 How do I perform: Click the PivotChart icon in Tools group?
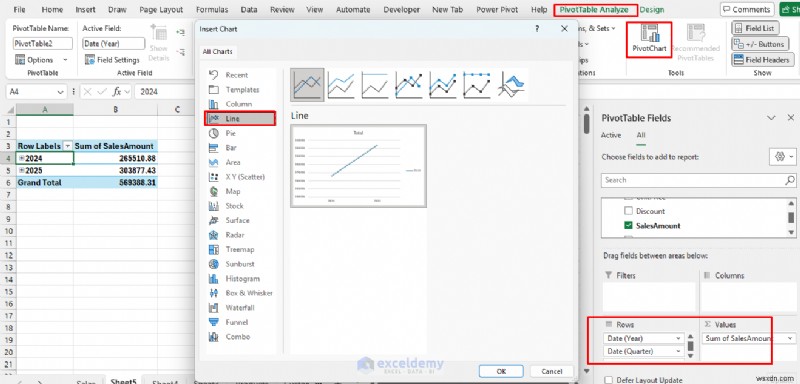coord(649,38)
